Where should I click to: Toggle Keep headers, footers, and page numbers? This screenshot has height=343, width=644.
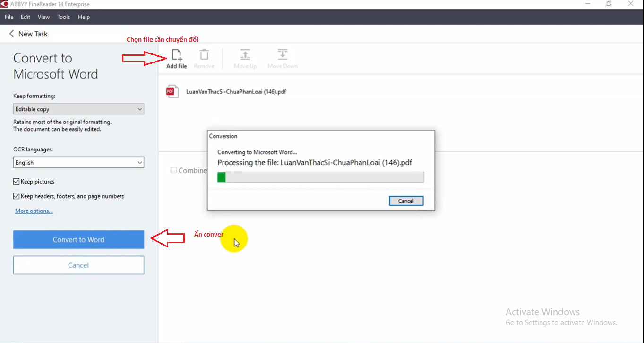point(17,196)
